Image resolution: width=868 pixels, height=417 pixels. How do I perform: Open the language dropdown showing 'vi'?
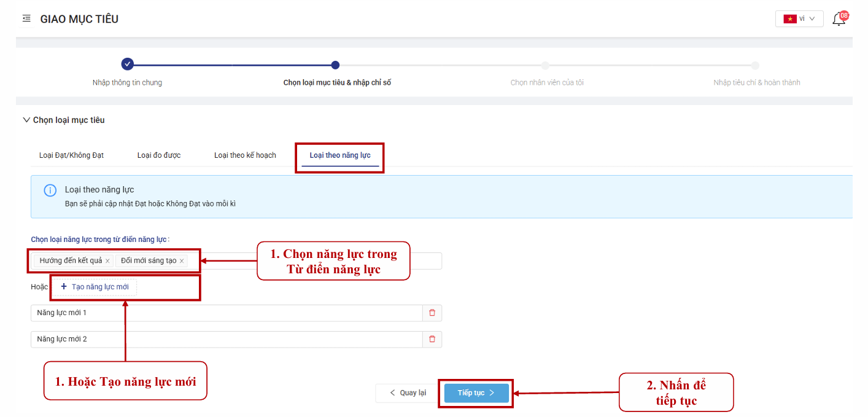click(799, 18)
